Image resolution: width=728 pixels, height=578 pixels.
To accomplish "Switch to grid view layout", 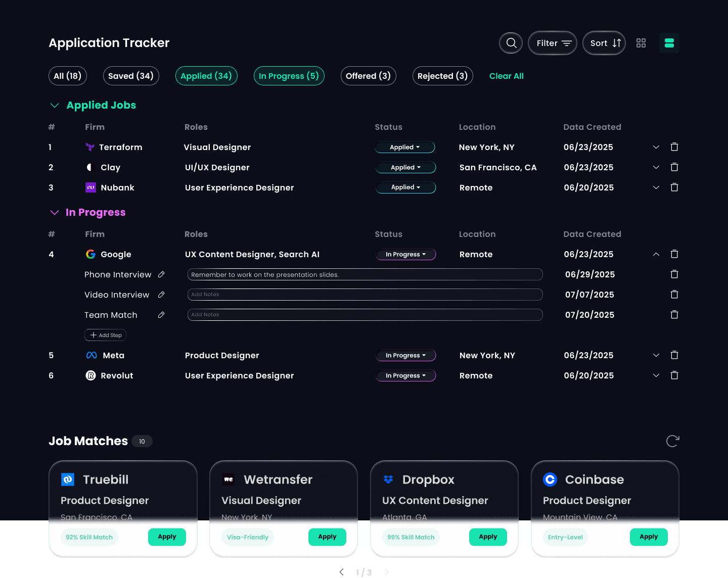I will (641, 43).
